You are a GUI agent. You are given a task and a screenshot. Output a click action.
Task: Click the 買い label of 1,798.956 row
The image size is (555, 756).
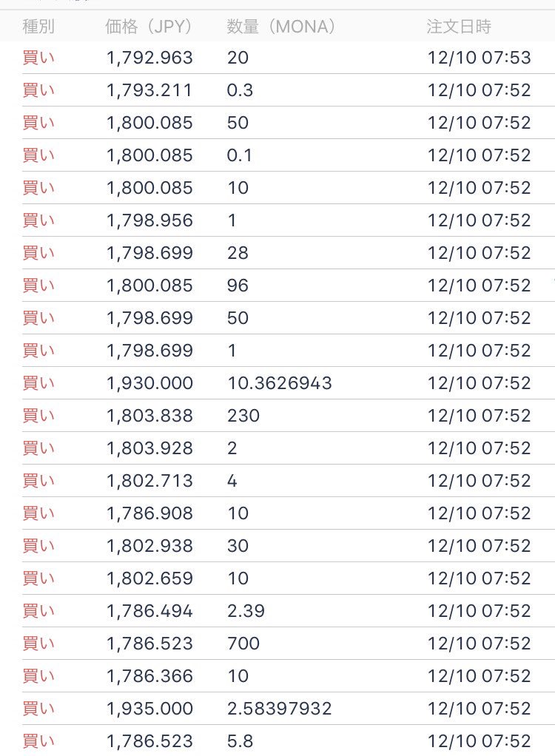38,220
